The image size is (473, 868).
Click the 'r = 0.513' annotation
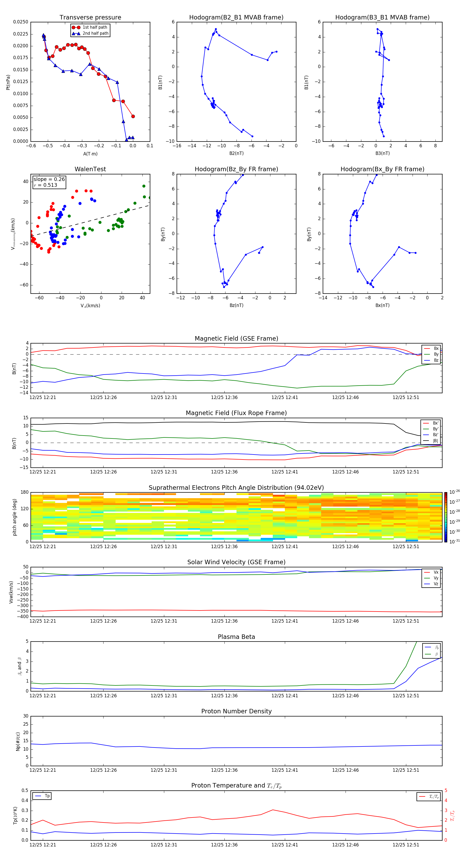coord(45,185)
